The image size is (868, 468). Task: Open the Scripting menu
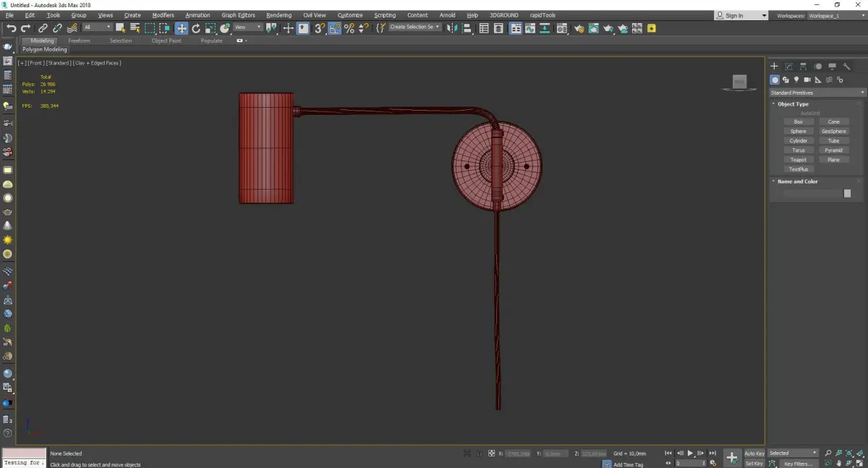coord(385,15)
